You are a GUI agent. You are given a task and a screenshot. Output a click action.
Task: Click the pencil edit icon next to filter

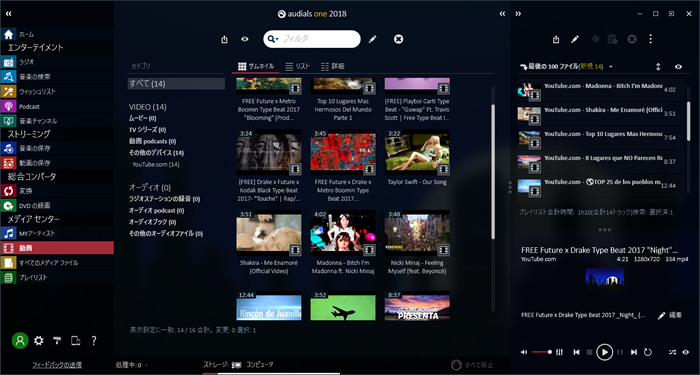(x=372, y=39)
